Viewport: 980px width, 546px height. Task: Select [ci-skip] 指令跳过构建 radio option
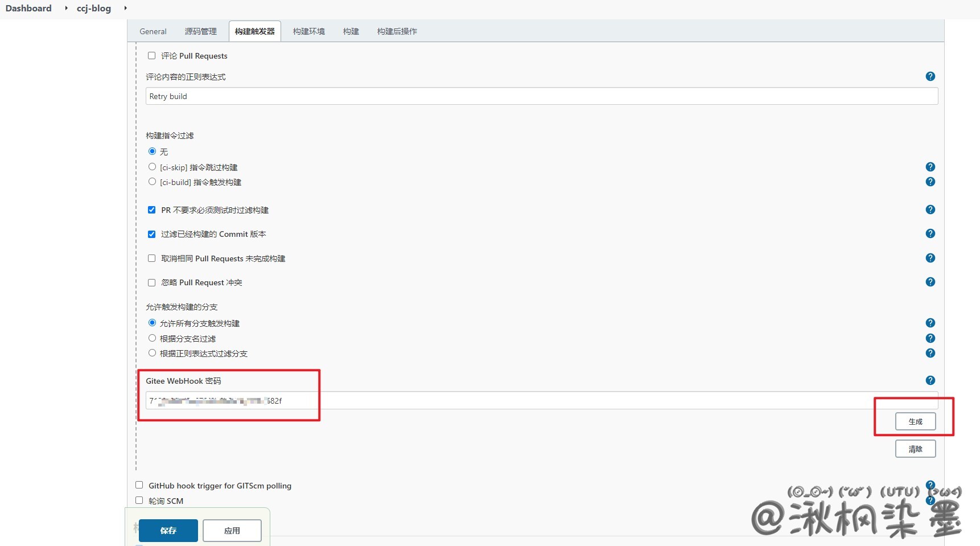pos(152,167)
